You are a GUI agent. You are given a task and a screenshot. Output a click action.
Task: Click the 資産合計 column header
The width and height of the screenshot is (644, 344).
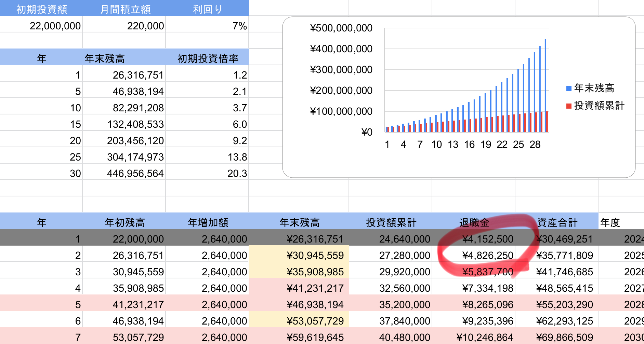click(x=557, y=223)
